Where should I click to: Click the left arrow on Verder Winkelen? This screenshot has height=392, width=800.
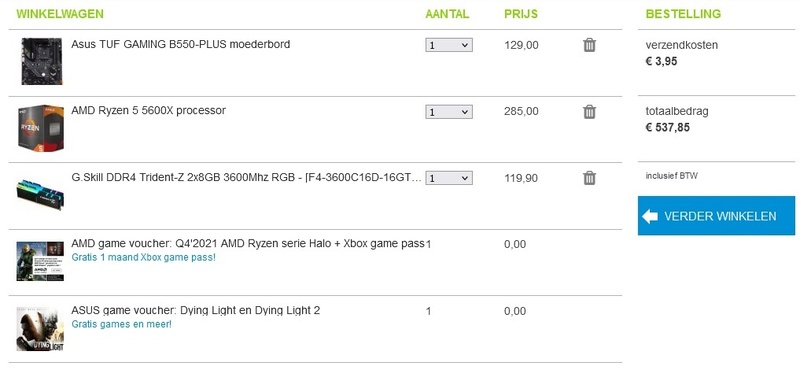[x=650, y=216]
